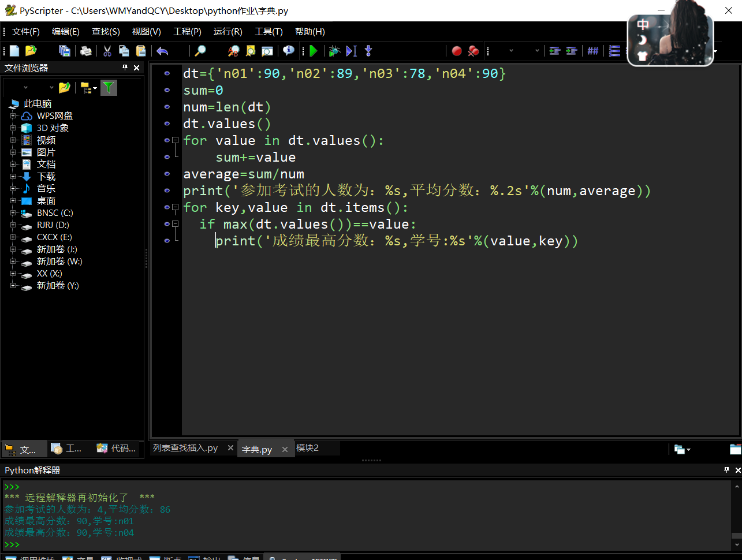Click the Paste clipboard icon
The image size is (742, 560).
pyautogui.click(x=140, y=51)
